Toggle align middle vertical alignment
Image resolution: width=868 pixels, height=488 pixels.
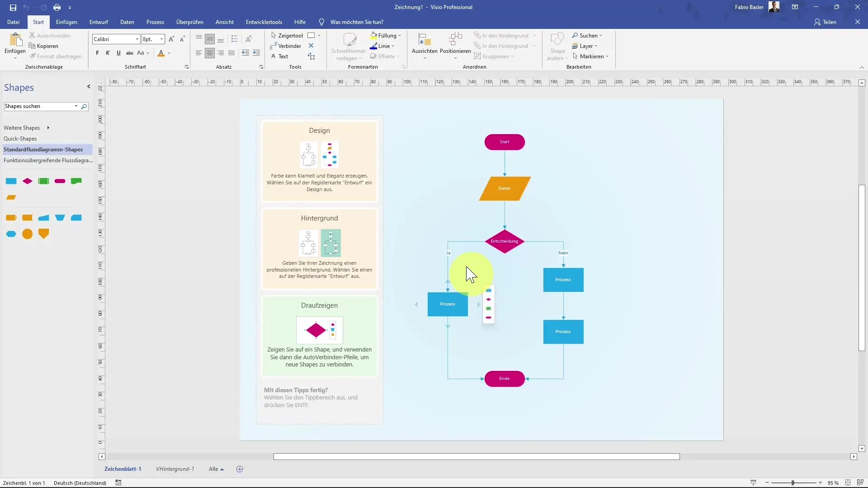click(210, 39)
